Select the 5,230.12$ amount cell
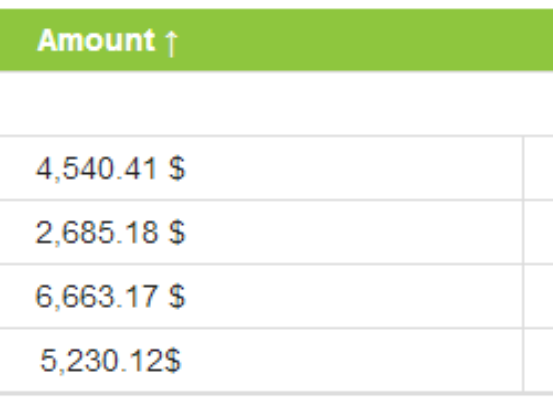Screen dimensions: 553x400 261,360
